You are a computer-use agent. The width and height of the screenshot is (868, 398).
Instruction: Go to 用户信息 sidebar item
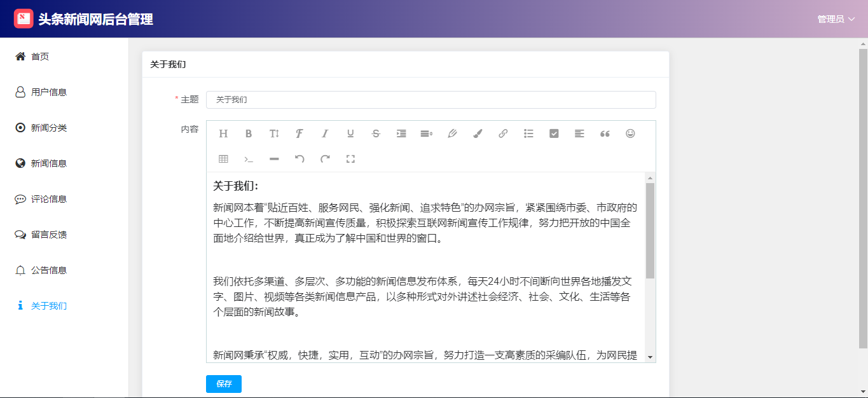coord(48,92)
